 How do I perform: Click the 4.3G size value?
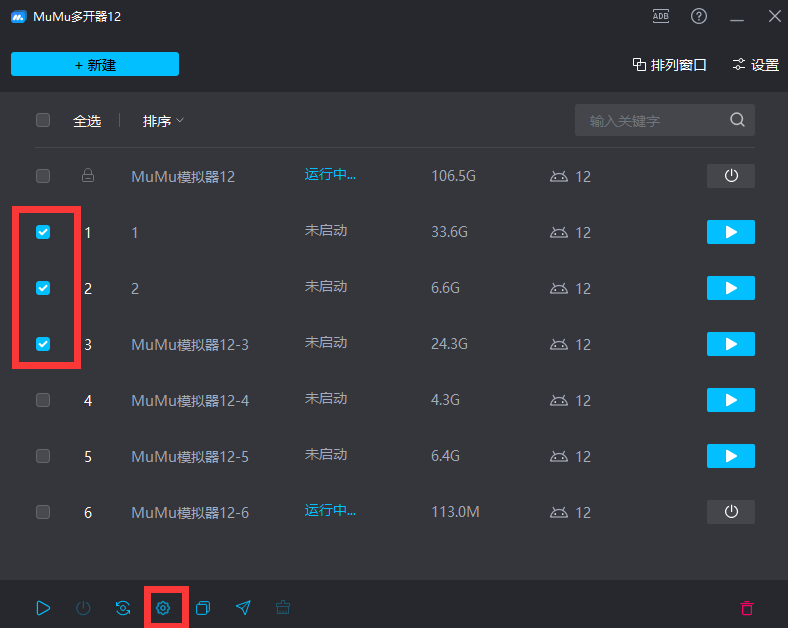tap(445, 400)
